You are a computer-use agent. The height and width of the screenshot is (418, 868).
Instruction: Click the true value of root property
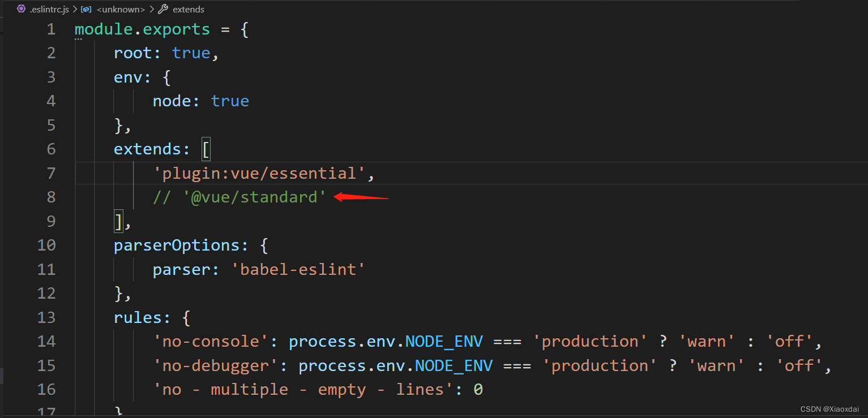coord(191,53)
